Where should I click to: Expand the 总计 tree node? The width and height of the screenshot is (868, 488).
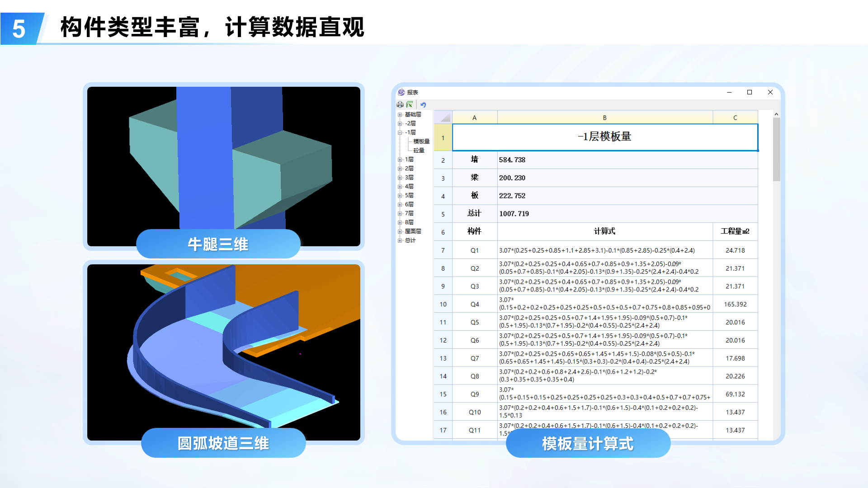coord(400,240)
